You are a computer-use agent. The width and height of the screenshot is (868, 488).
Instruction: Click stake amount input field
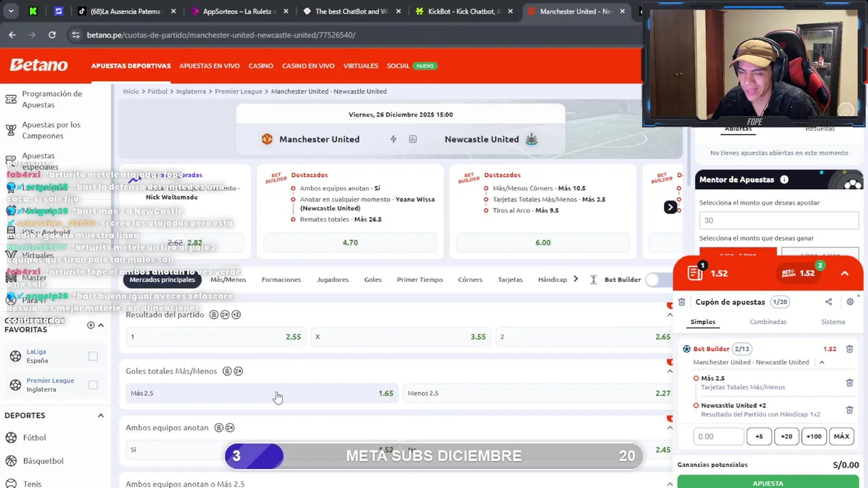pos(718,436)
